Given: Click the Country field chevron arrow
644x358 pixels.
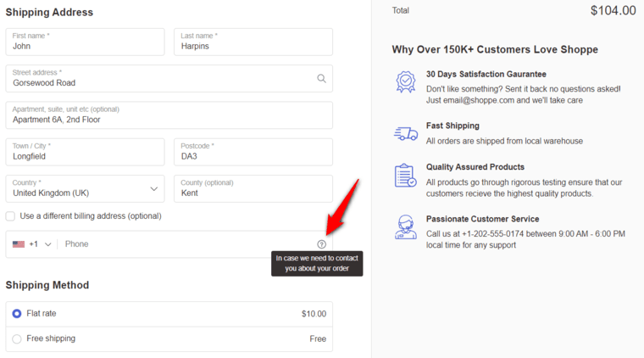Looking at the screenshot, I should 153,189.
